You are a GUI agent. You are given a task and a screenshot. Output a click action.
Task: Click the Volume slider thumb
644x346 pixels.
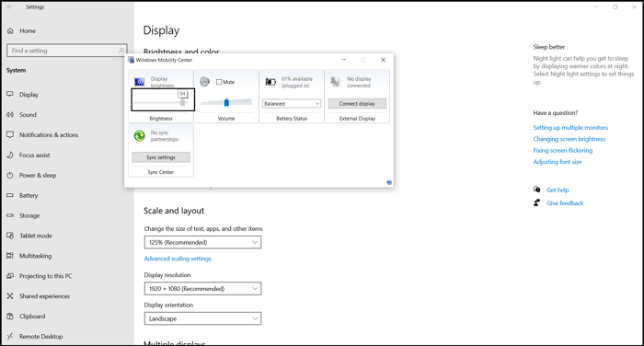(226, 102)
